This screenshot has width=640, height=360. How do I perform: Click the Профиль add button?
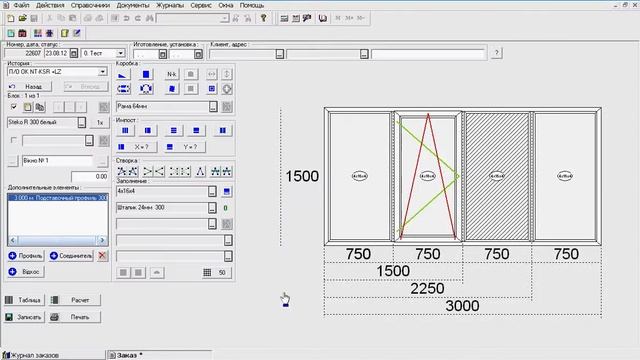[25, 256]
